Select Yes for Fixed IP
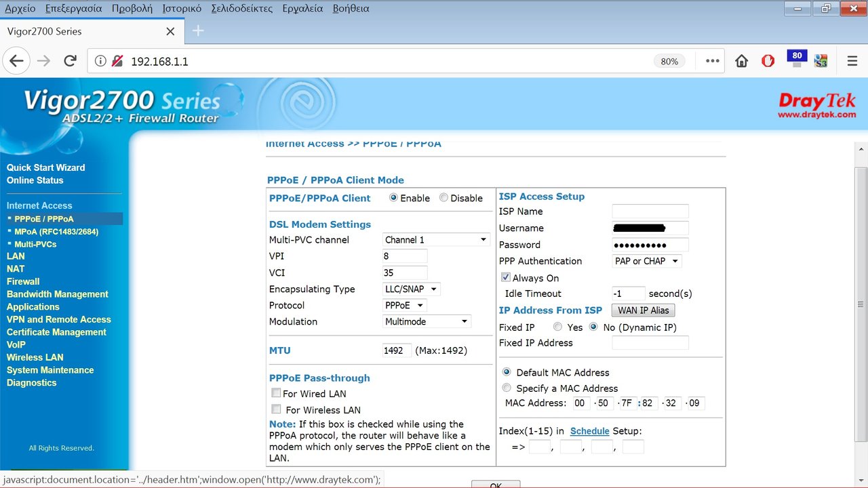The image size is (868, 488). point(557,327)
